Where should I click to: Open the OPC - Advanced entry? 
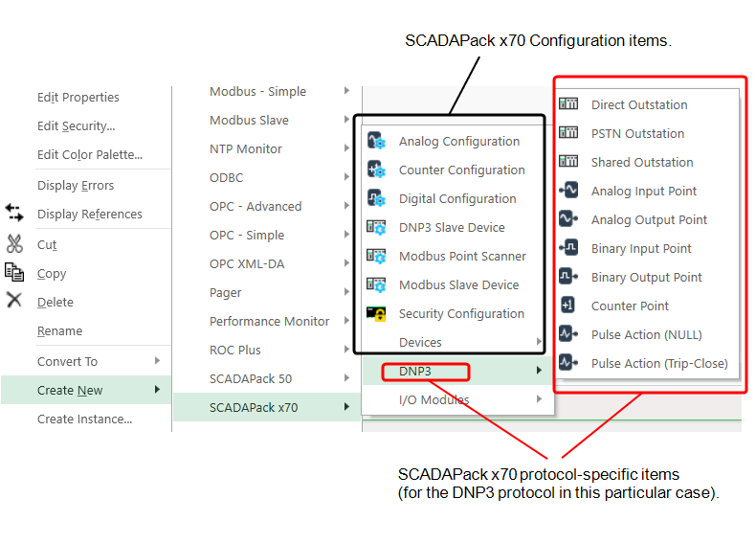(256, 207)
